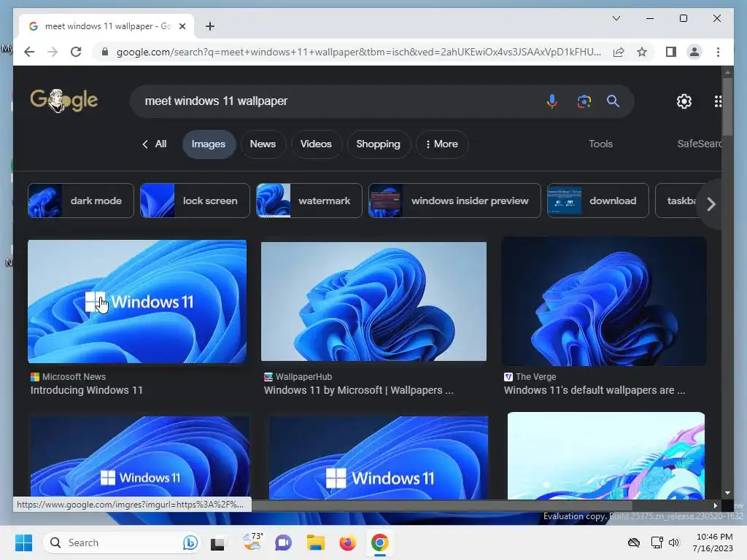Bookmark this tab with star icon
Viewport: 747px width, 560px height.
[x=642, y=52]
